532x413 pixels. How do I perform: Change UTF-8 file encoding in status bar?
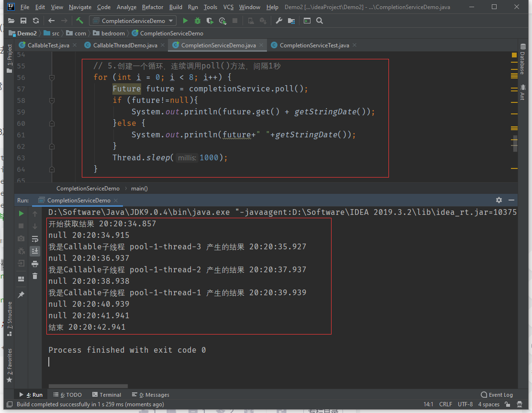click(465, 404)
